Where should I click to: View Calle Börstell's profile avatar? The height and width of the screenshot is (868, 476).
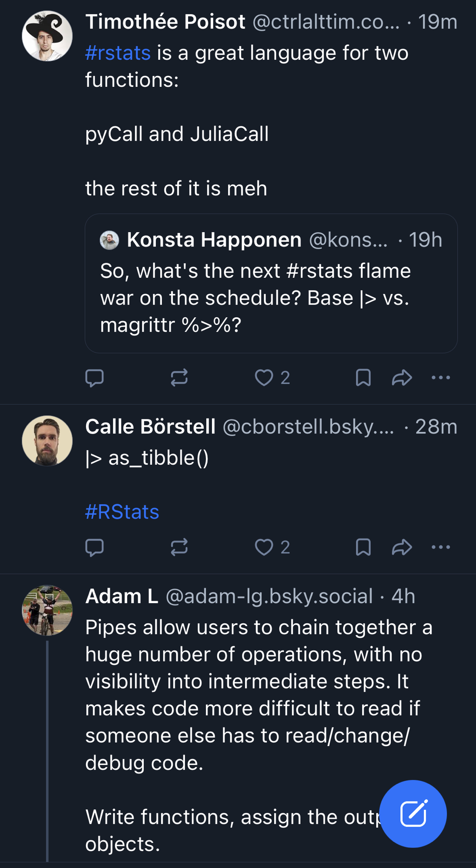pos(47,441)
